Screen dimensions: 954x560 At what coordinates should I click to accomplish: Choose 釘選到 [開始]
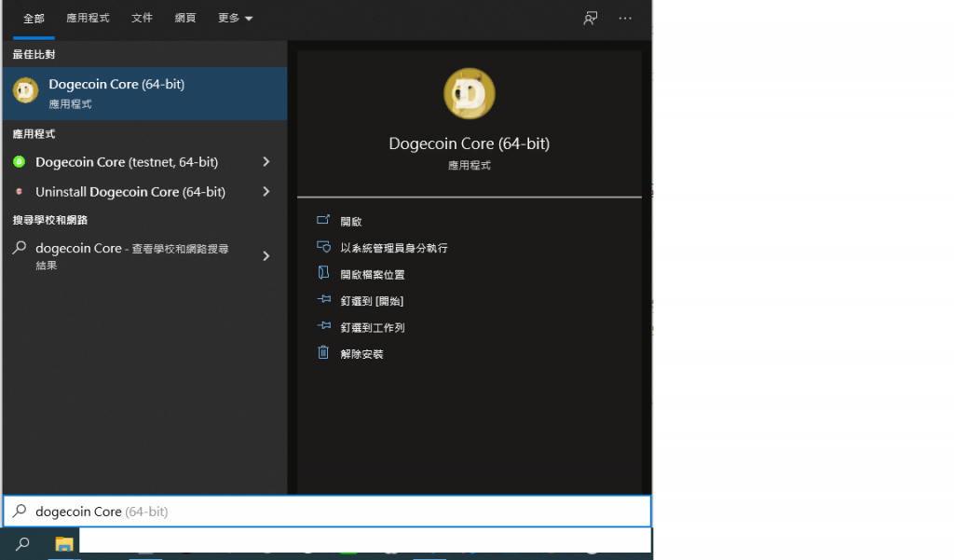point(372,301)
